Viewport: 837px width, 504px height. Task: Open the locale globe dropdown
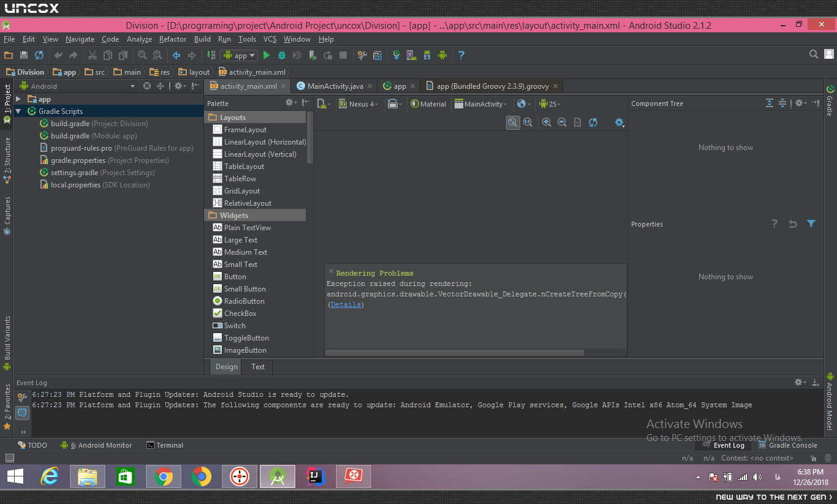(x=523, y=104)
